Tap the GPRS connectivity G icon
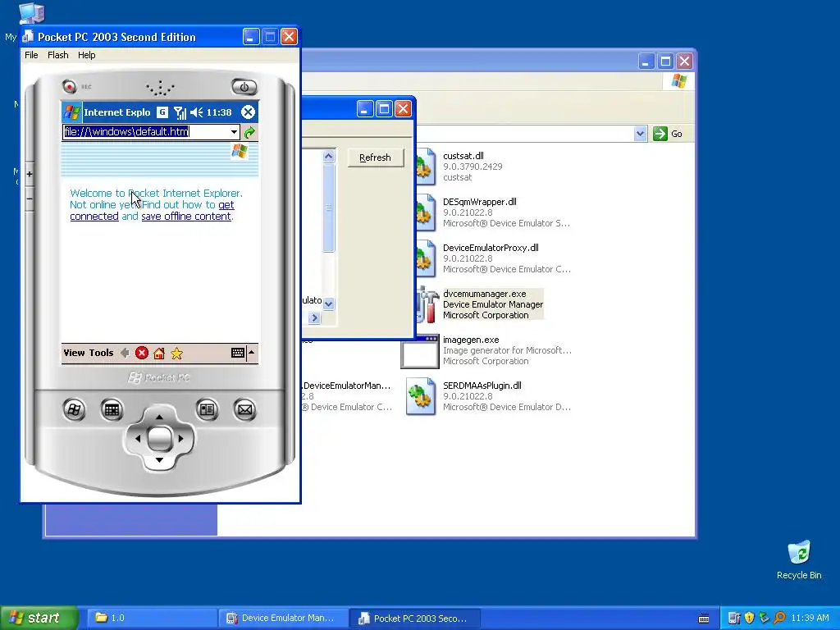This screenshot has width=840, height=630. pos(162,112)
